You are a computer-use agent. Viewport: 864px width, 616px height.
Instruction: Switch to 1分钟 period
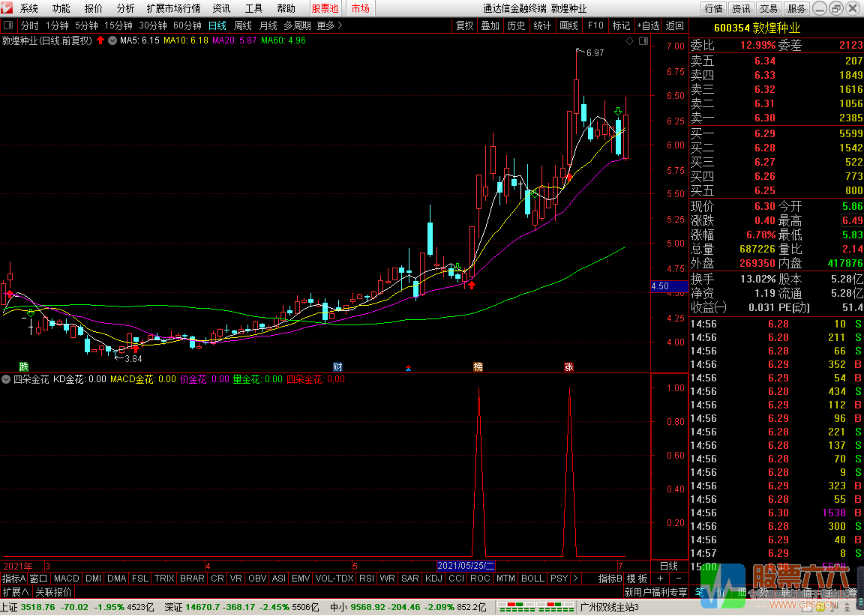pos(57,25)
